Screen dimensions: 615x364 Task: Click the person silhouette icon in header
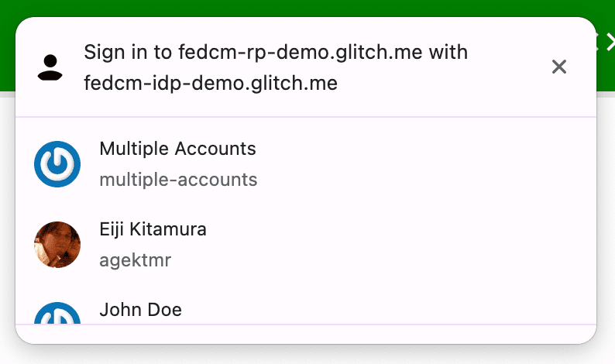[x=50, y=67]
